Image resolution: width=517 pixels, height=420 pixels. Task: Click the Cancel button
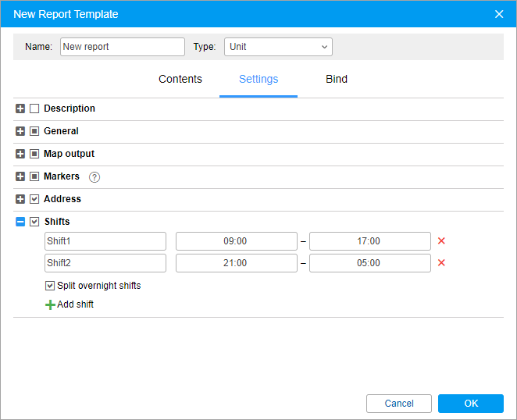pyautogui.click(x=399, y=404)
